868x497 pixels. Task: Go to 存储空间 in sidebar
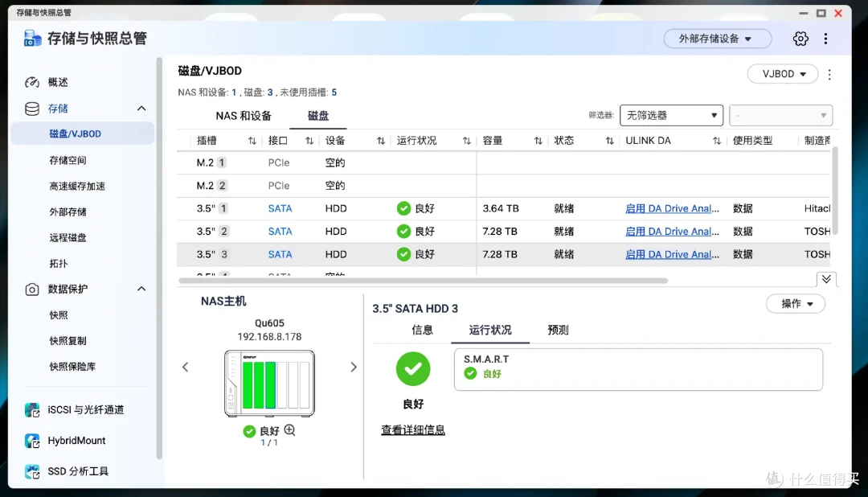pyautogui.click(x=68, y=161)
